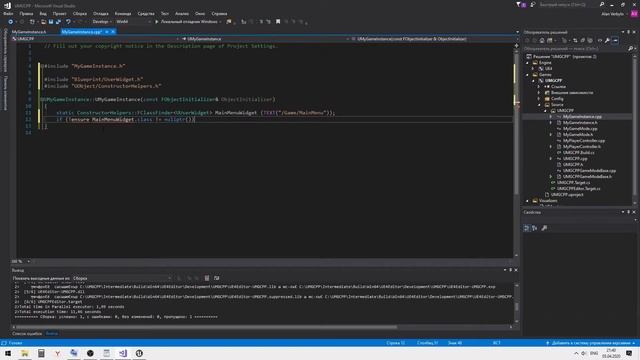640x360 pixels.
Task: Open the member navigation dropdown for UMyGameInstance constructor
Action: tap(435, 39)
